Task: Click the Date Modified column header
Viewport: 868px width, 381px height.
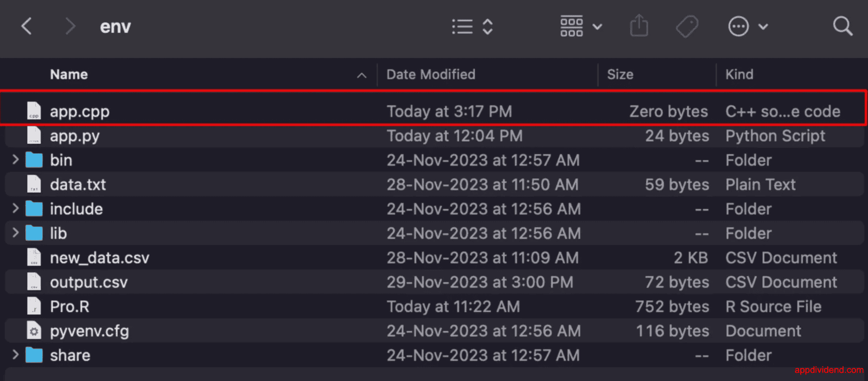Action: click(431, 74)
